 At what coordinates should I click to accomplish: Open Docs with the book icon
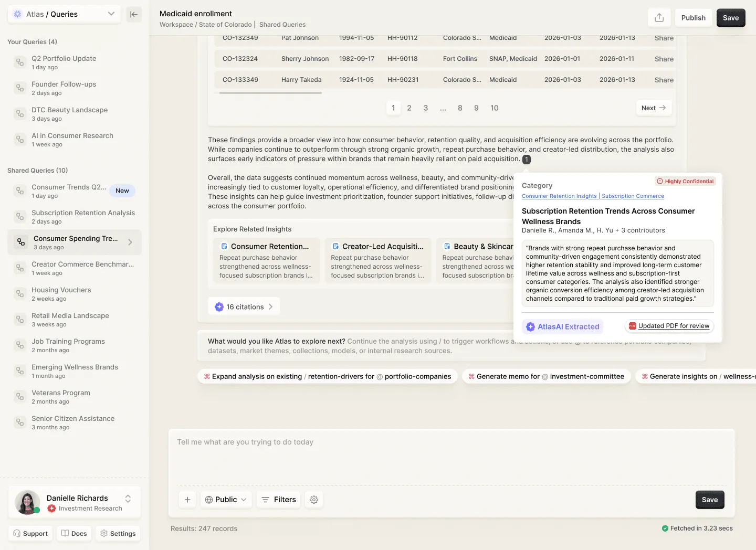pos(74,533)
